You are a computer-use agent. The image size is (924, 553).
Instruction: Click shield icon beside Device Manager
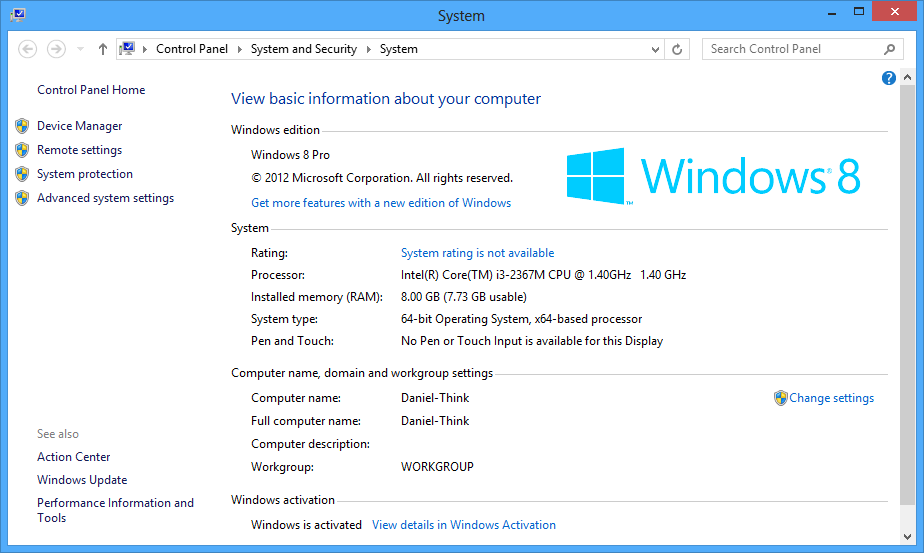pos(22,126)
